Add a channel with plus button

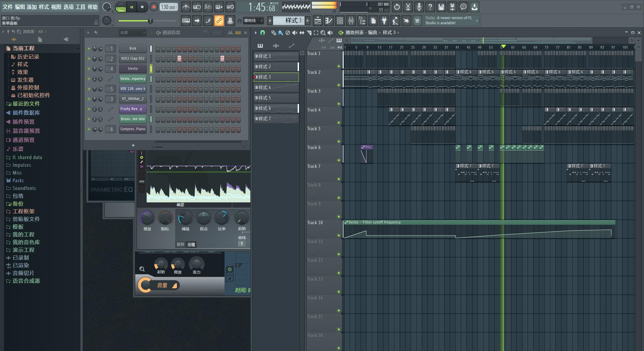coord(133,145)
